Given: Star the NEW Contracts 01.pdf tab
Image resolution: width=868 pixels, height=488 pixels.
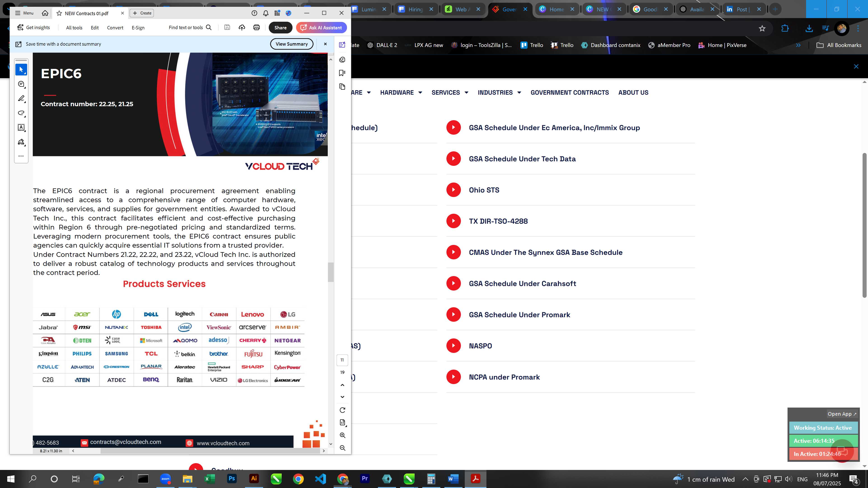Looking at the screenshot, I should point(59,13).
